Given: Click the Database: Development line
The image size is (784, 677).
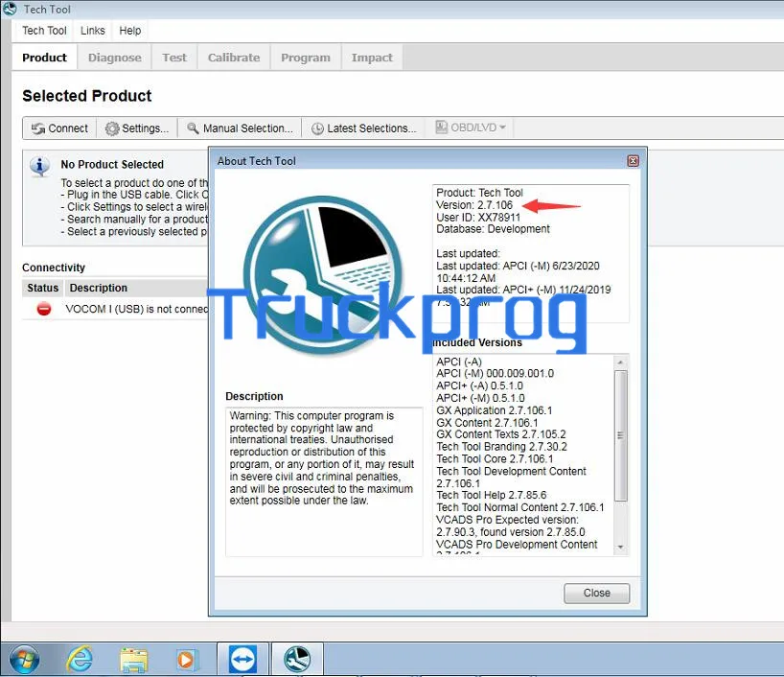Looking at the screenshot, I should click(493, 229).
